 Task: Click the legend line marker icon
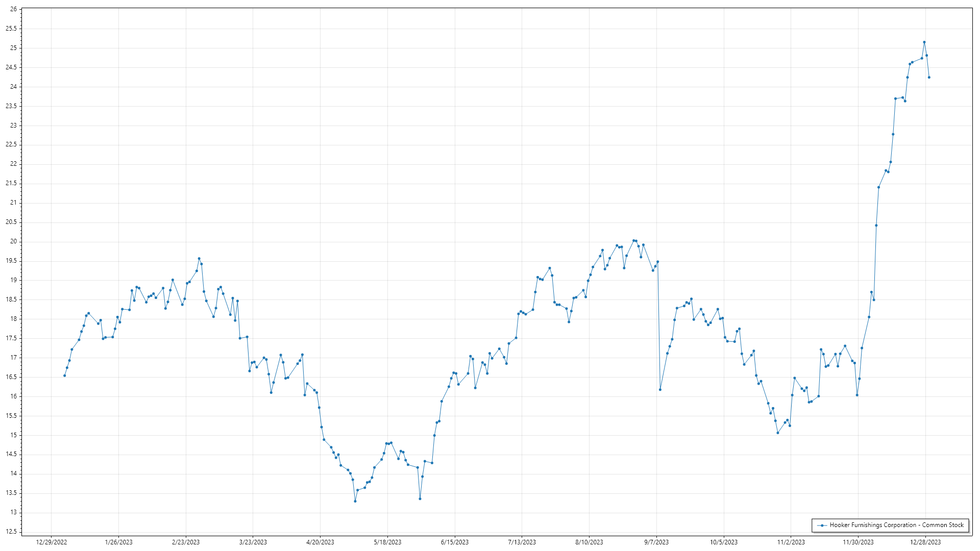click(822, 525)
